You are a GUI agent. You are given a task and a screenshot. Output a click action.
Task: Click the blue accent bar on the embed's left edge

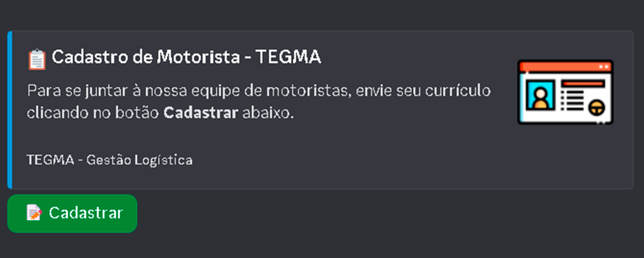coord(10,110)
